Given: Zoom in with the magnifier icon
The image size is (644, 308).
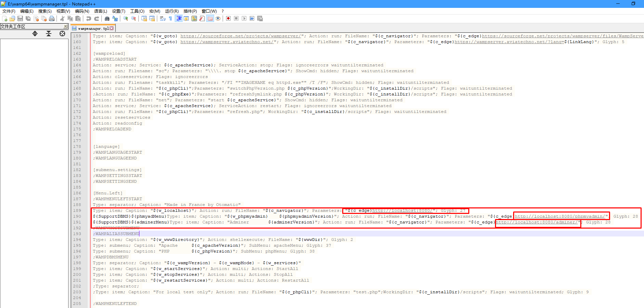Looking at the screenshot, I should pyautogui.click(x=126, y=18).
